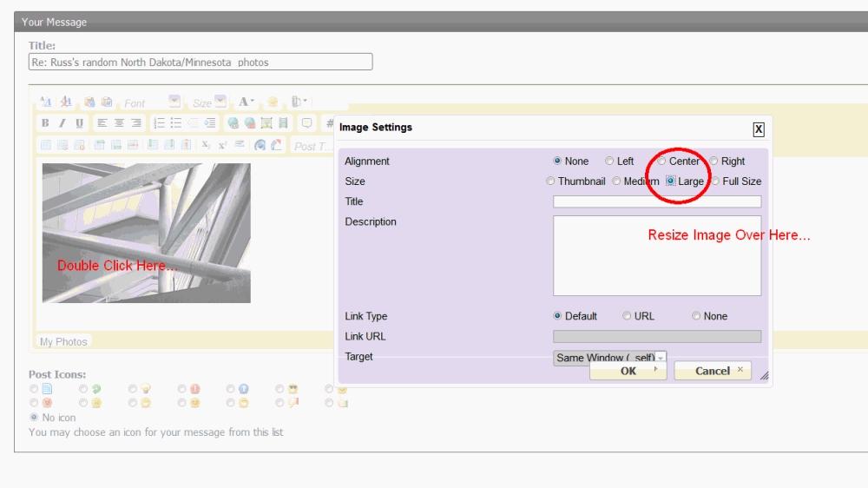Insert an ordered numbered list
Viewport: 868px width, 488px height.
[x=159, y=123]
